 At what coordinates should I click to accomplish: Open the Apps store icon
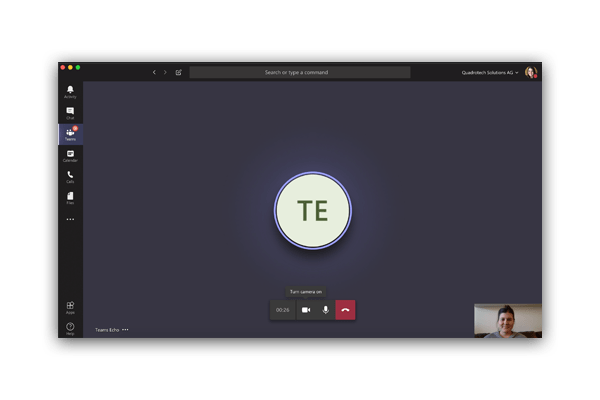pos(70,307)
